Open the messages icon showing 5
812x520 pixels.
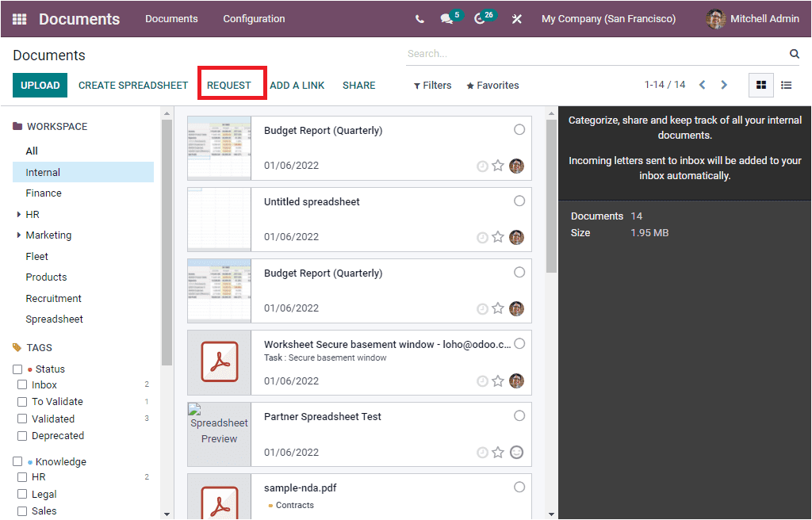click(x=446, y=19)
